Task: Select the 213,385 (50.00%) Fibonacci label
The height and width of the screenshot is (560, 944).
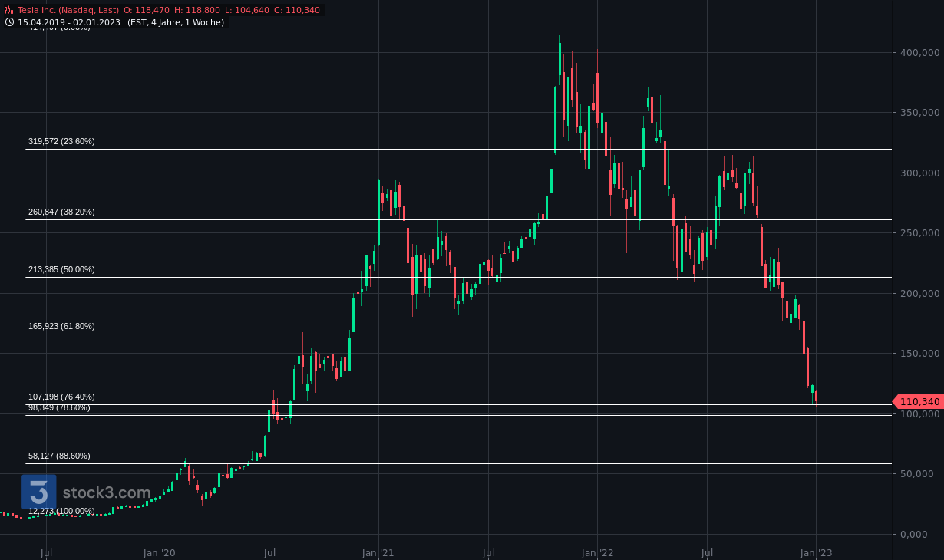Action: (61, 269)
